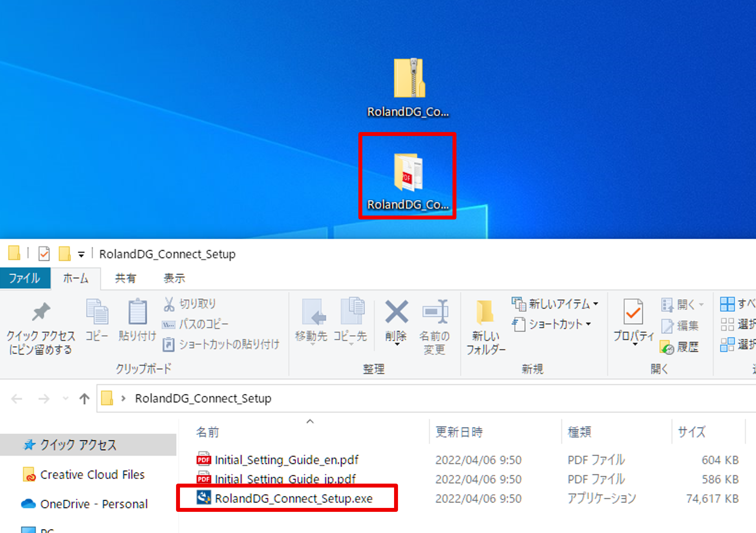756x533 pixels.
Task: Click the RolandDG_Connect_Setup.exe installer icon
Action: 204,498
